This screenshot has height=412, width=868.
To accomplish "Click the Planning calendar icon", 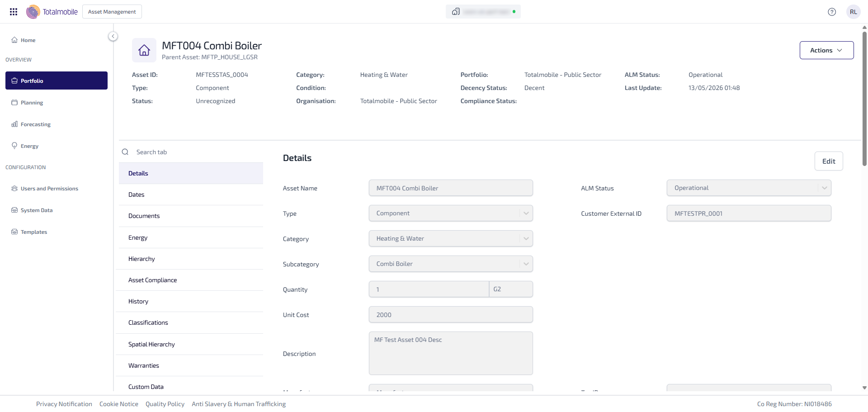I will [x=14, y=103].
